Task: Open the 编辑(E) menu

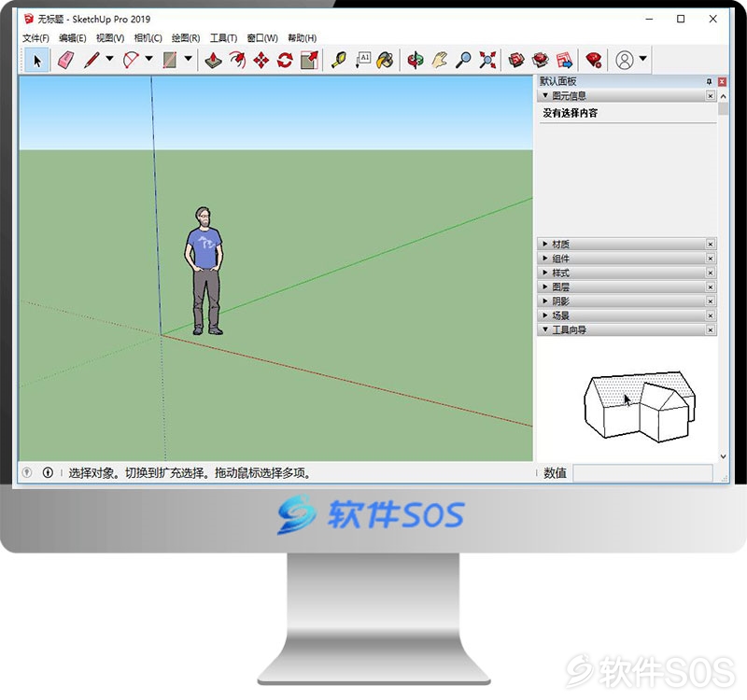Action: pos(73,38)
